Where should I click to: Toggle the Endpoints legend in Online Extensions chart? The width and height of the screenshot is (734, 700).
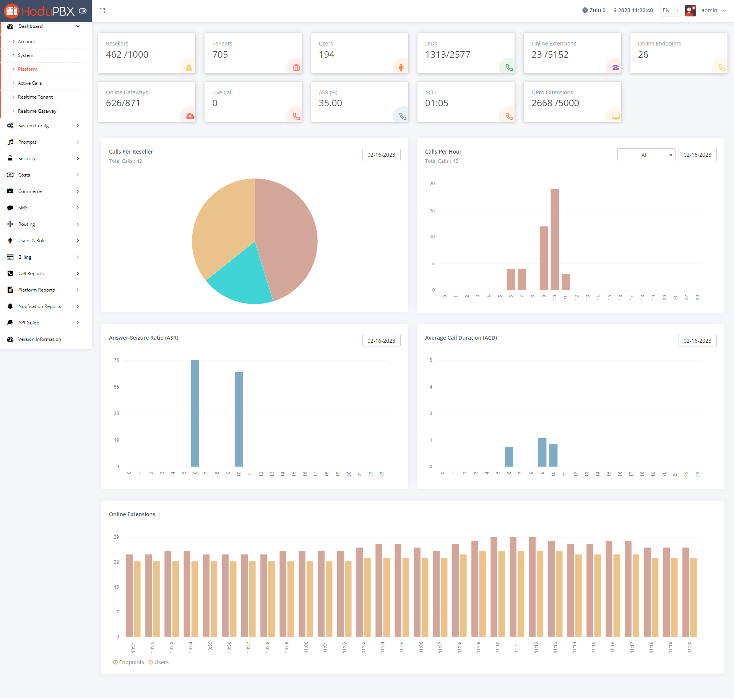coord(128,662)
